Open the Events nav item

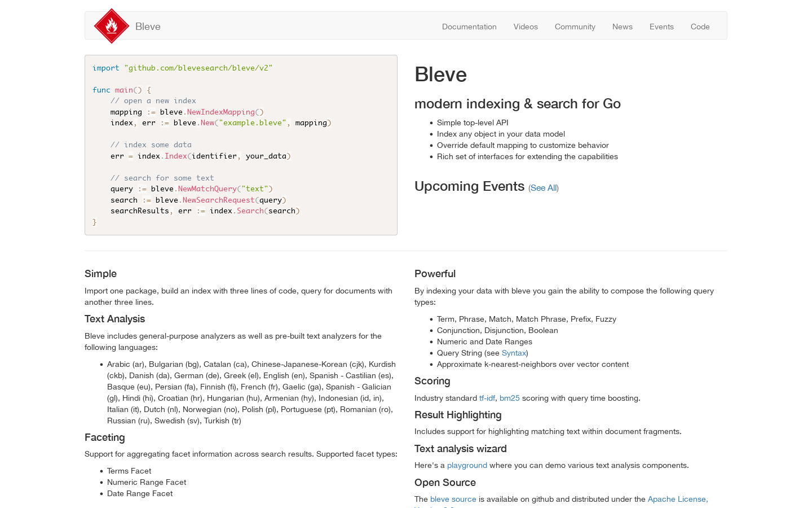pos(661,27)
